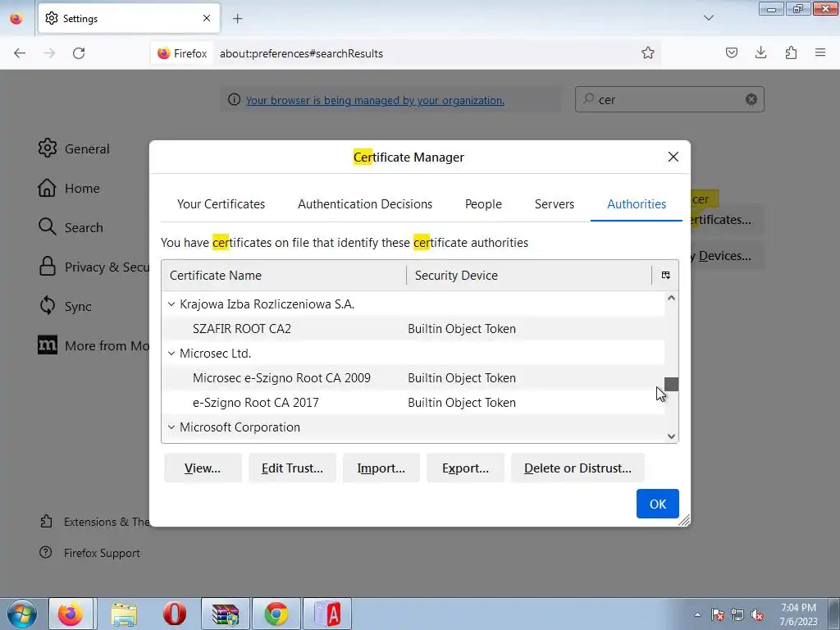
Task: Select e-Szigno Root CA 2017 row
Action: click(x=413, y=403)
